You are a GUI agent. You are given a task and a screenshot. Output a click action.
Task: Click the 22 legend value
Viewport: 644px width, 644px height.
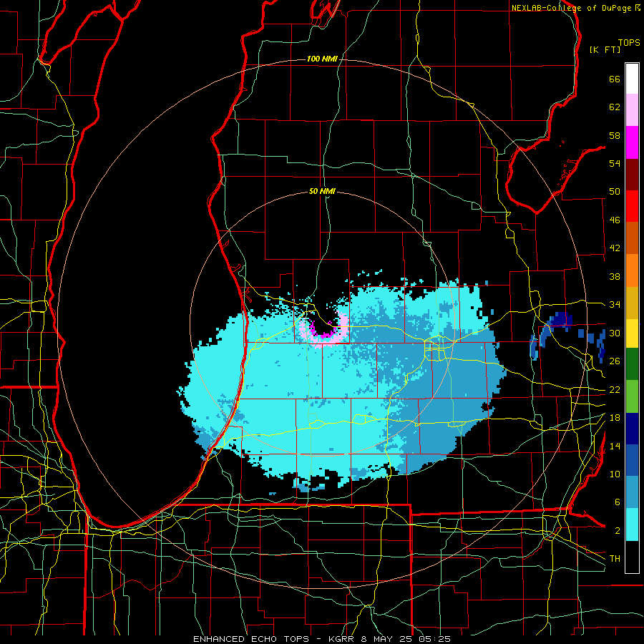click(615, 389)
